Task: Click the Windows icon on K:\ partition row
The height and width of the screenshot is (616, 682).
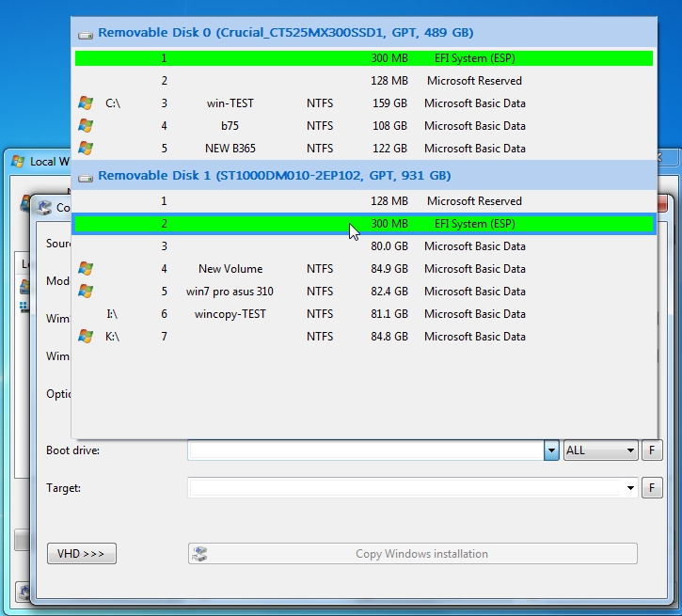Action: pyautogui.click(x=86, y=337)
